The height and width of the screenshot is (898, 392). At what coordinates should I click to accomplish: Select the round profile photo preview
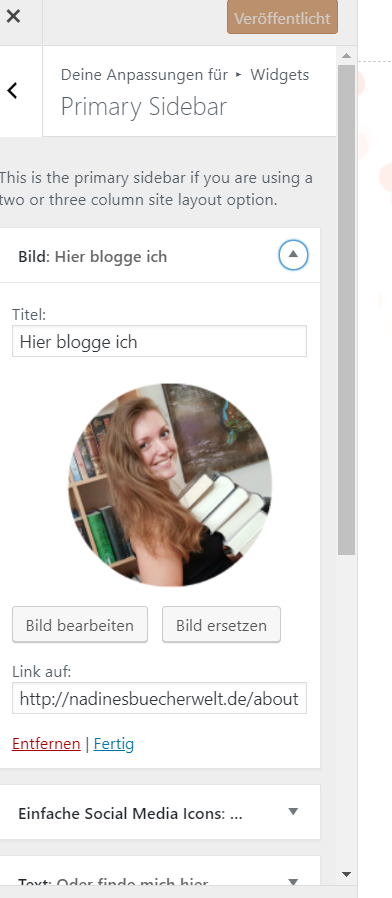coord(170,485)
